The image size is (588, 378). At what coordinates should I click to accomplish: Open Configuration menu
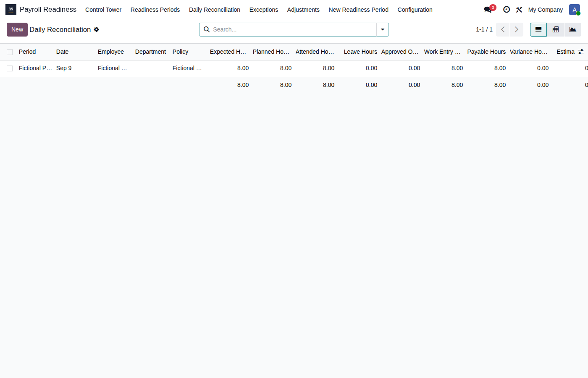(x=415, y=10)
